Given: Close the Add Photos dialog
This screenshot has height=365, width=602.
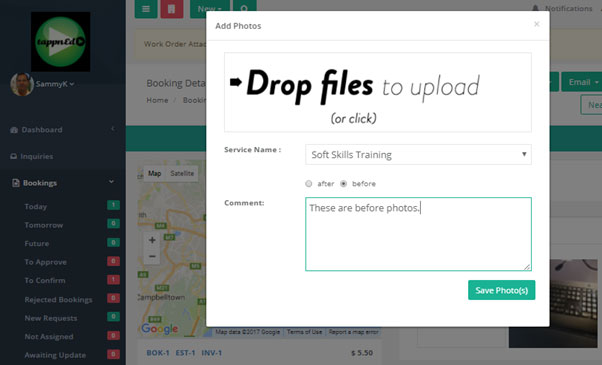Looking at the screenshot, I should click(x=536, y=24).
